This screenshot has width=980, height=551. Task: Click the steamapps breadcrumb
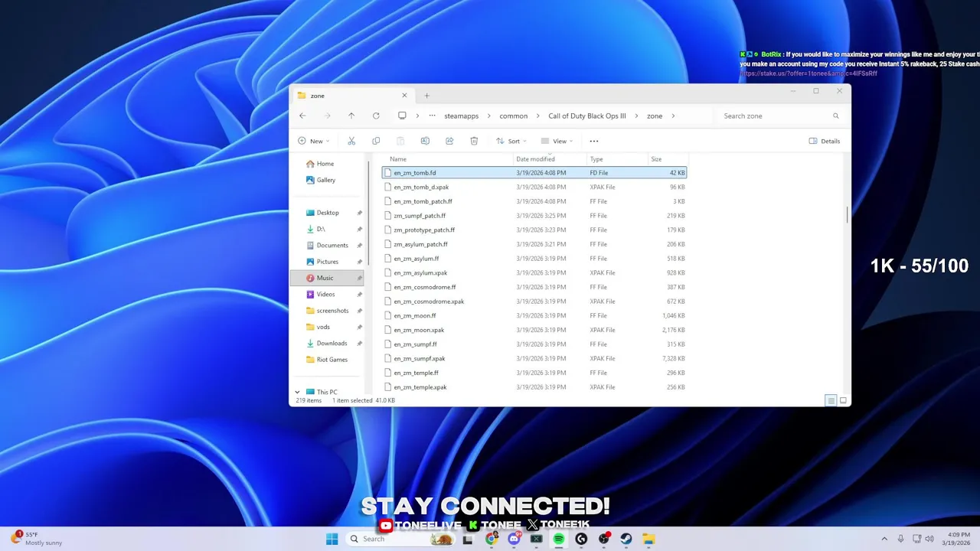click(461, 116)
